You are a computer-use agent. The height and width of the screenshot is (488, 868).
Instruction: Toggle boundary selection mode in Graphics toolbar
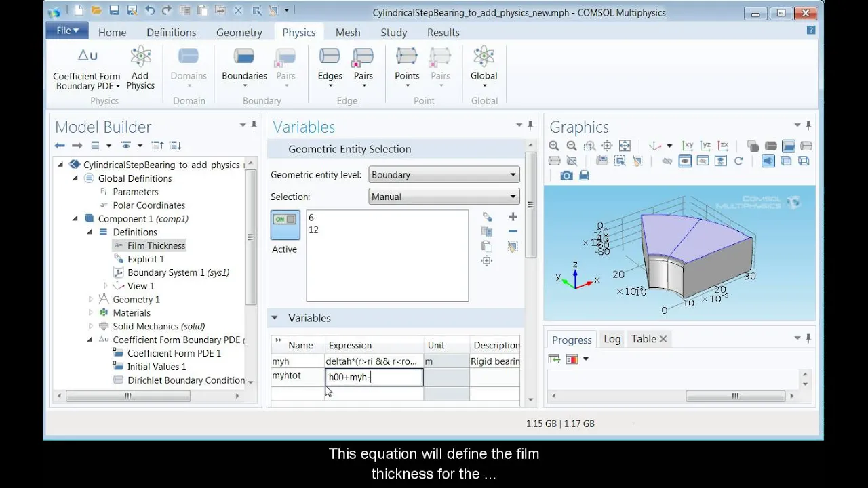tap(788, 146)
